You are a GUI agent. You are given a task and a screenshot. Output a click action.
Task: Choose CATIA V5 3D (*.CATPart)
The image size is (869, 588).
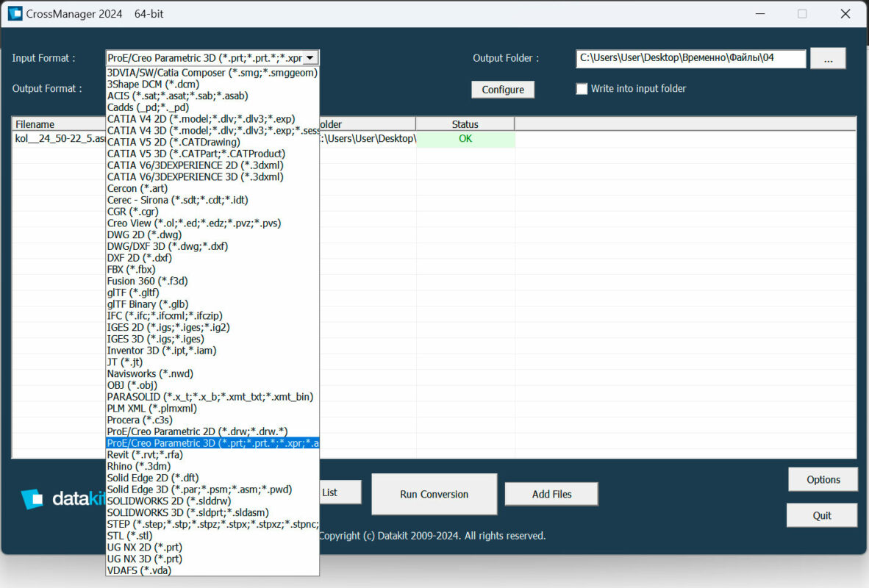point(212,154)
